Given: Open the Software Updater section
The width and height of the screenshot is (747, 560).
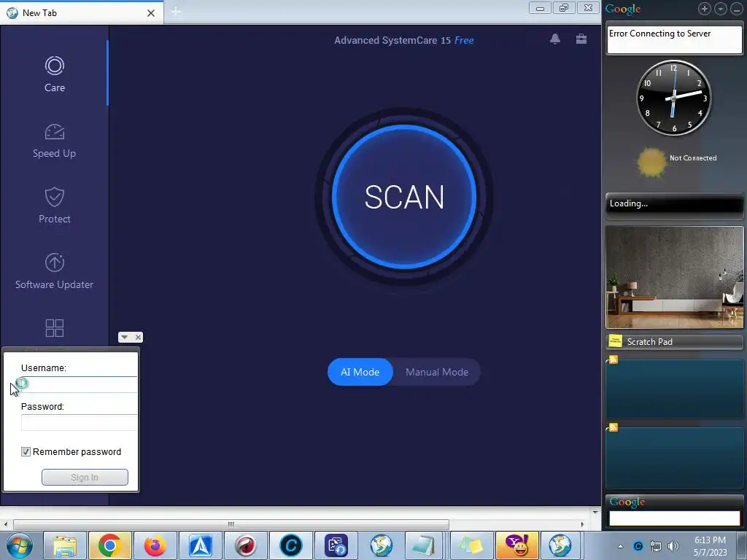Looking at the screenshot, I should (x=54, y=271).
